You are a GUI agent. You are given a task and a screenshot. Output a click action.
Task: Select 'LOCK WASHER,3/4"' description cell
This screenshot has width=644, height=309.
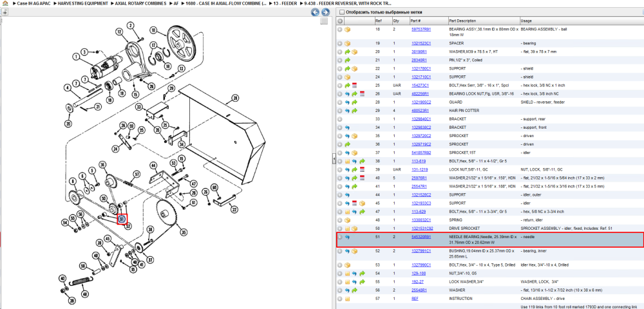coord(464,282)
